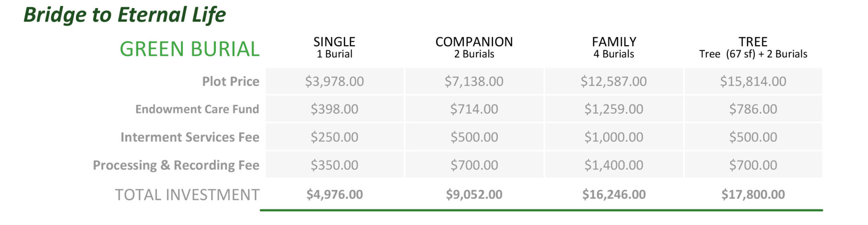
Task: Click the $1,400.00 processing fee cell
Action: click(x=614, y=165)
